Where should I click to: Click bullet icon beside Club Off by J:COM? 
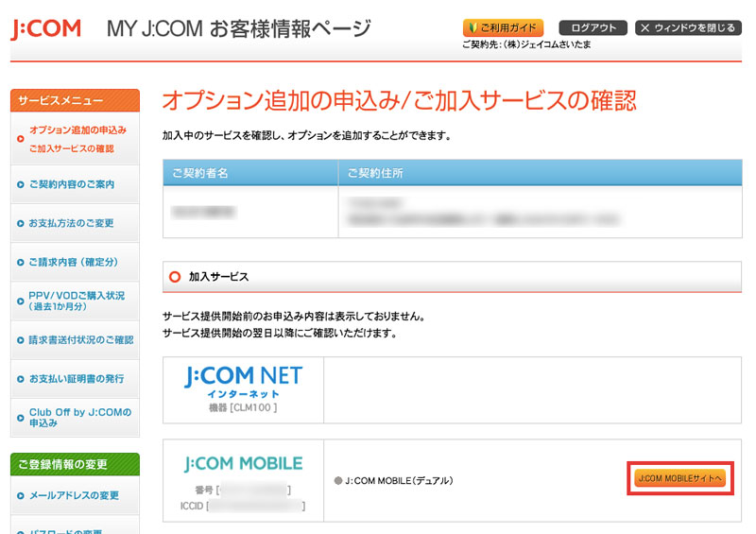20,418
